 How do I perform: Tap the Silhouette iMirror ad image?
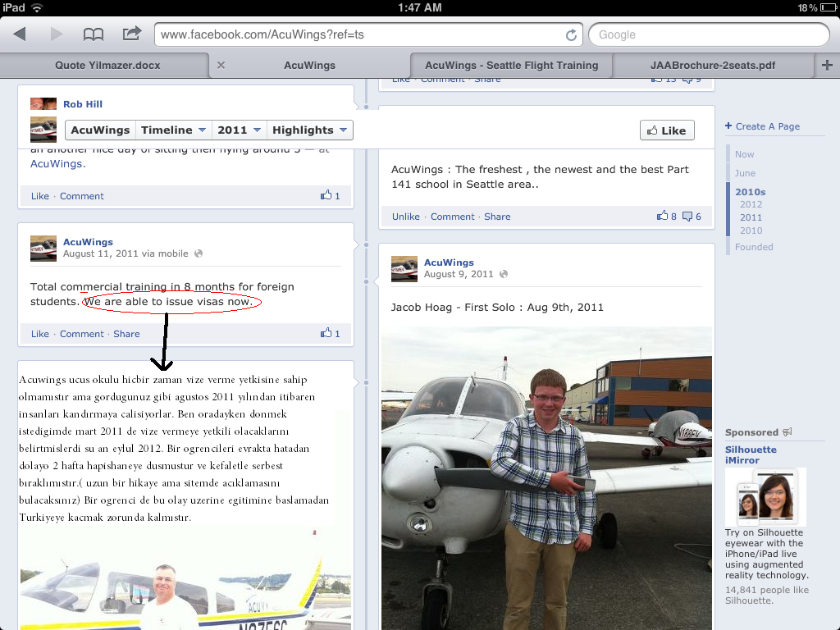point(765,497)
